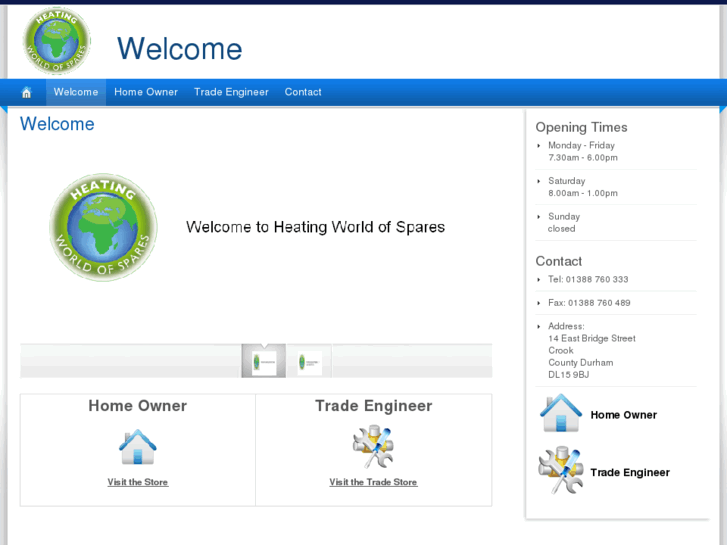Click the Trade Engineer box heading

(x=374, y=406)
